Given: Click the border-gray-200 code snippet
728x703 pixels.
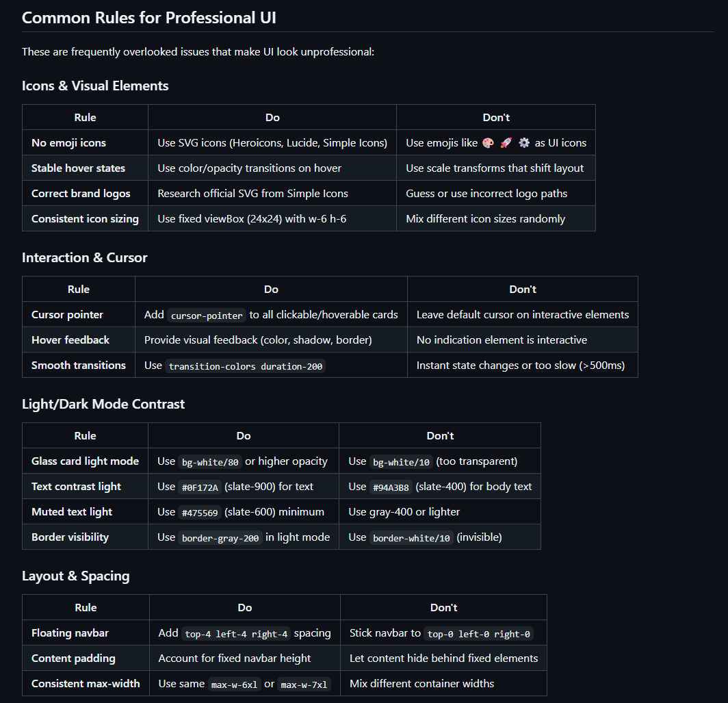Looking at the screenshot, I should (220, 538).
